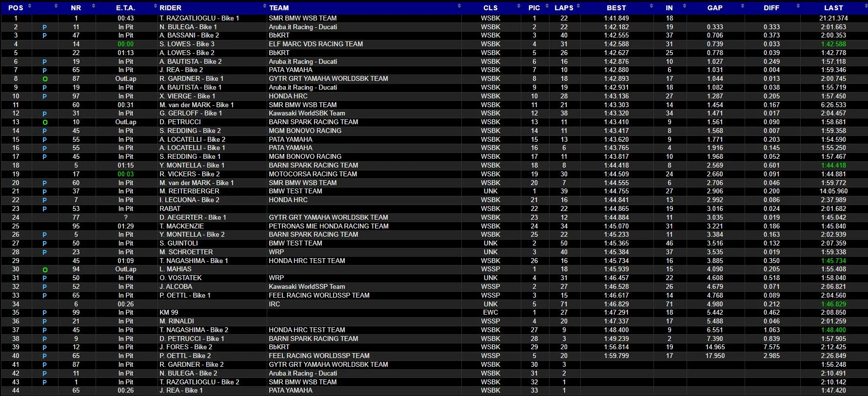Click the sort arrows for the E.T.A. column
Screen dimensions: 868x396
156,6
